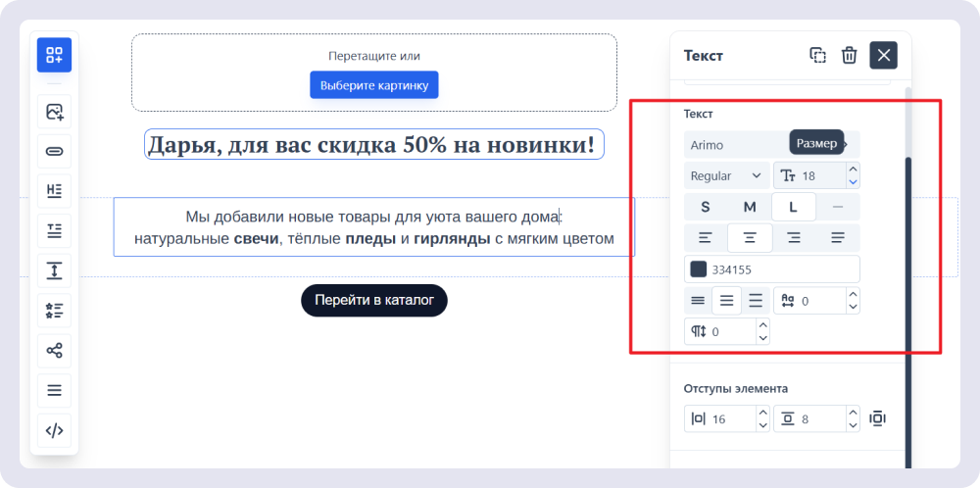Choose wide line spacing option
Image resolution: width=980 pixels, height=488 pixels.
(x=756, y=301)
